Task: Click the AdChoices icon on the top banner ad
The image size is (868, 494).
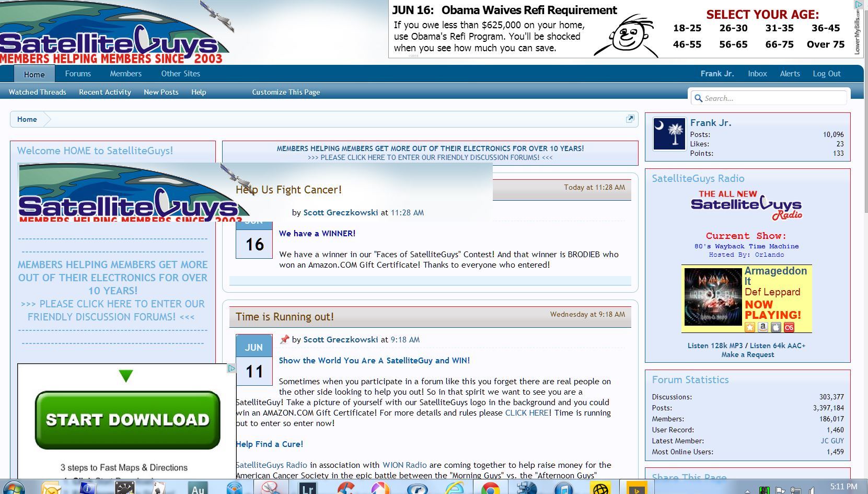Action: click(858, 4)
